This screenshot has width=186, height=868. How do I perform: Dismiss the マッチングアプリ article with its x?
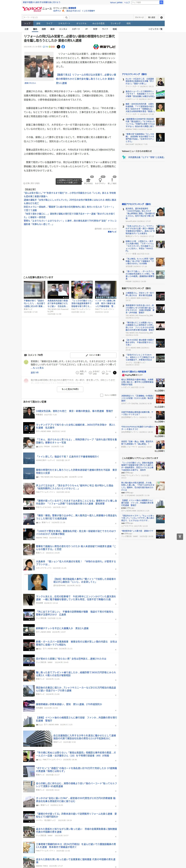[x=116, y=432]
